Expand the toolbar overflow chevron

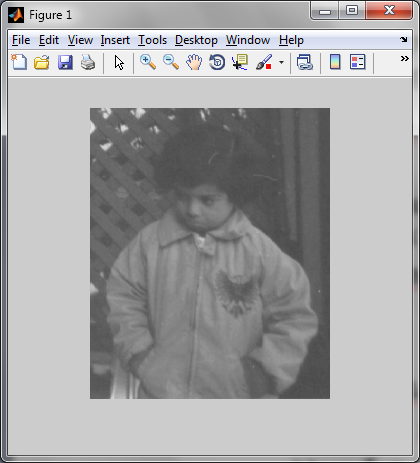pyautogui.click(x=405, y=59)
